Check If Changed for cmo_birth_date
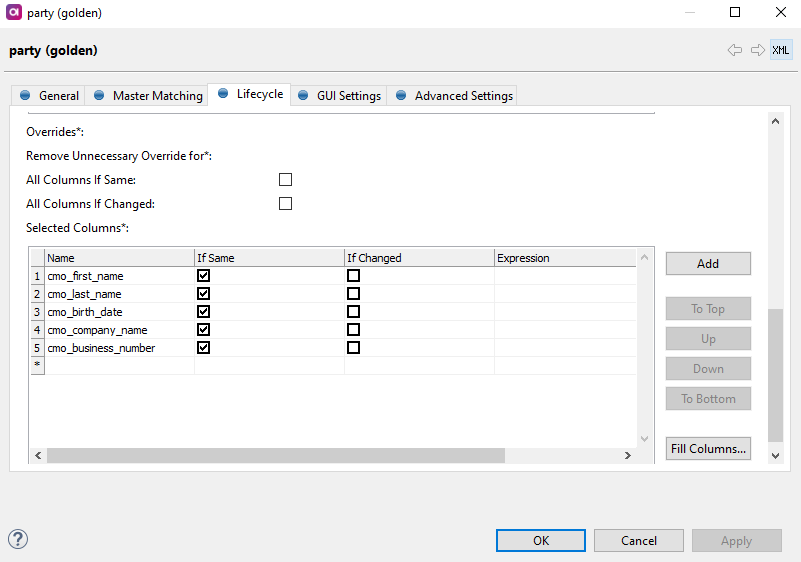 pos(354,312)
